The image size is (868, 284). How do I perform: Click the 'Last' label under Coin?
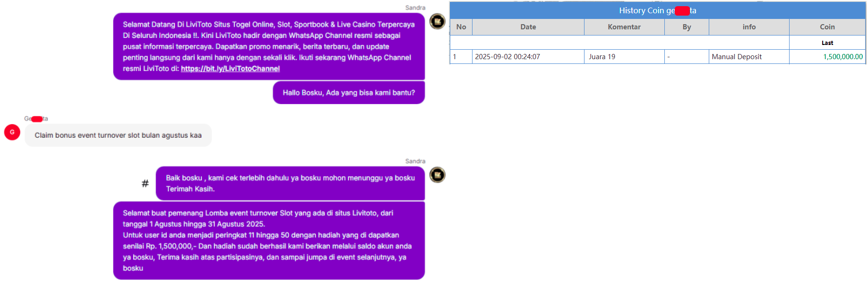[827, 43]
